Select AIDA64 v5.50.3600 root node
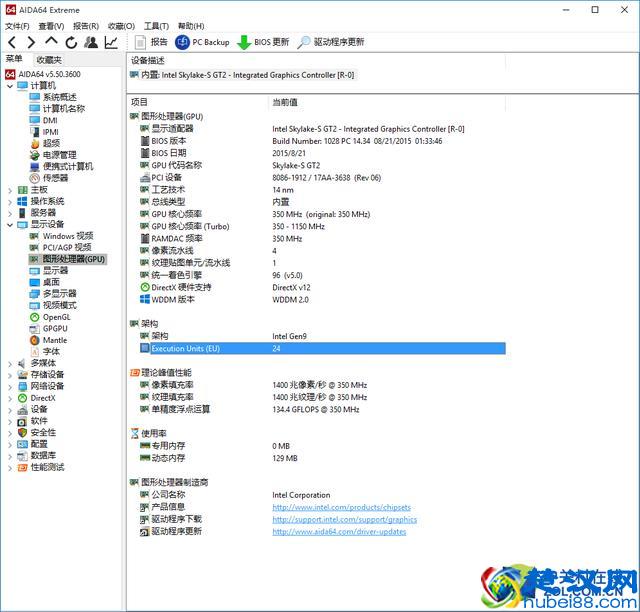640x612 pixels. tap(43, 74)
